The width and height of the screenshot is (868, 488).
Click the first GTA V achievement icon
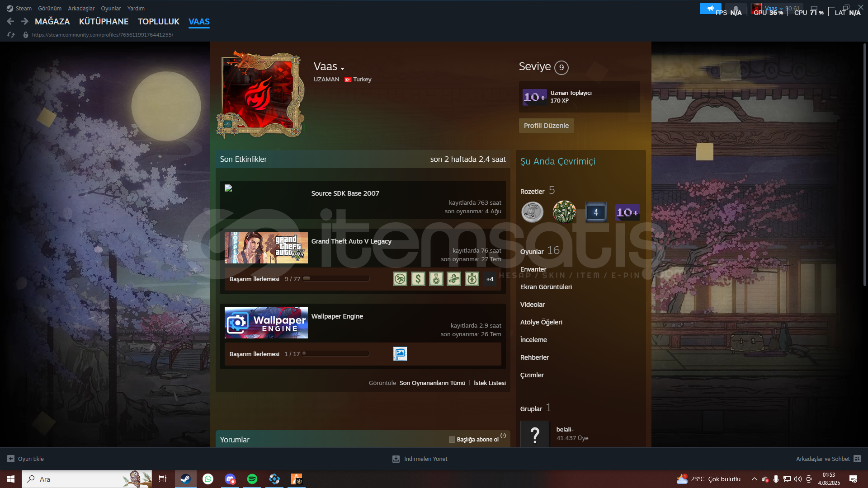coord(400,279)
